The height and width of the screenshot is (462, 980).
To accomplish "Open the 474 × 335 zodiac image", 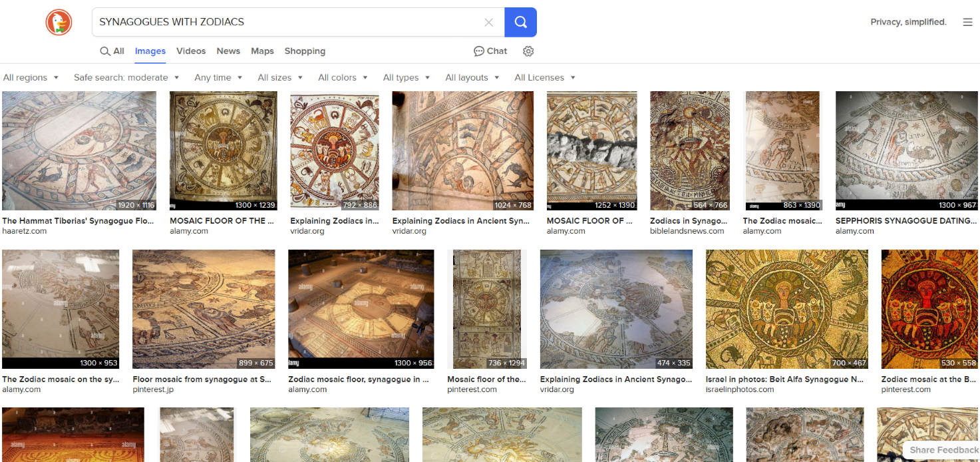I will tap(616, 310).
